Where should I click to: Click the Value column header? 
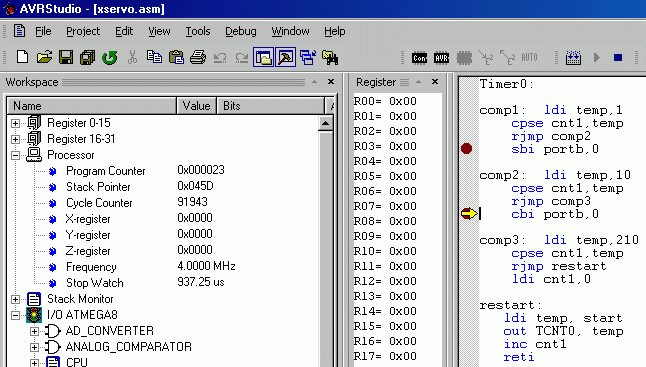click(x=197, y=106)
